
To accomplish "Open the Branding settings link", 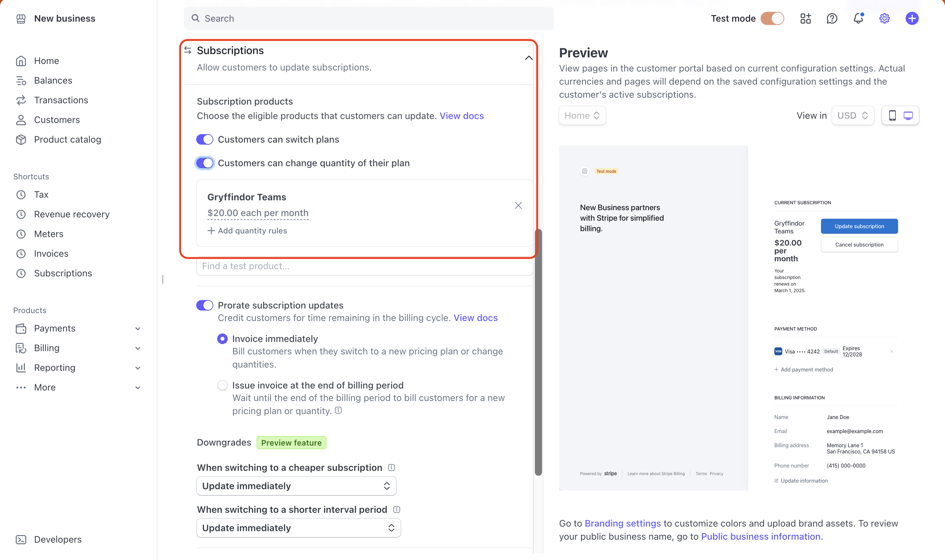I will click(622, 523).
